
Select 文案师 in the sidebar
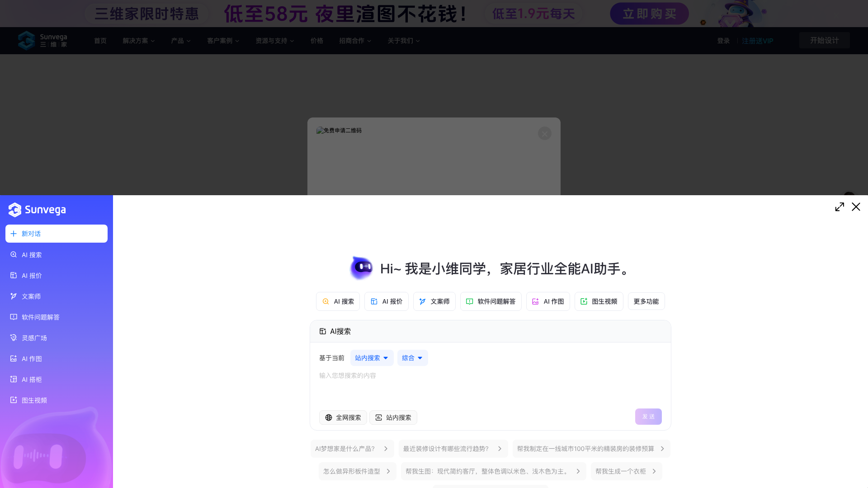(x=57, y=296)
